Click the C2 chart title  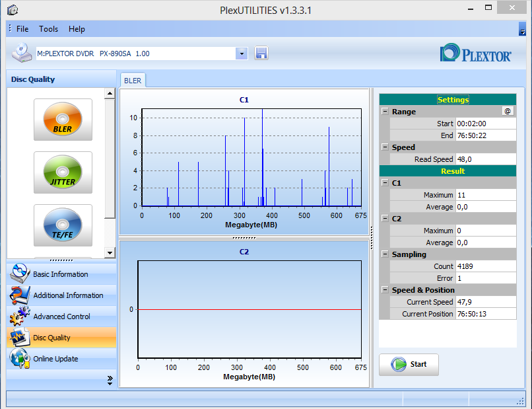pyautogui.click(x=244, y=251)
